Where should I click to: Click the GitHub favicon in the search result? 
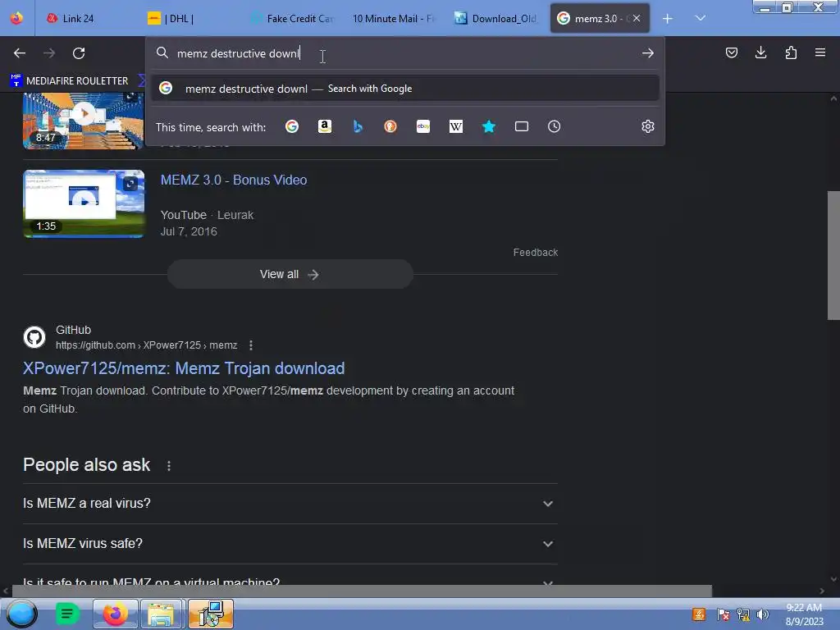[x=34, y=337]
